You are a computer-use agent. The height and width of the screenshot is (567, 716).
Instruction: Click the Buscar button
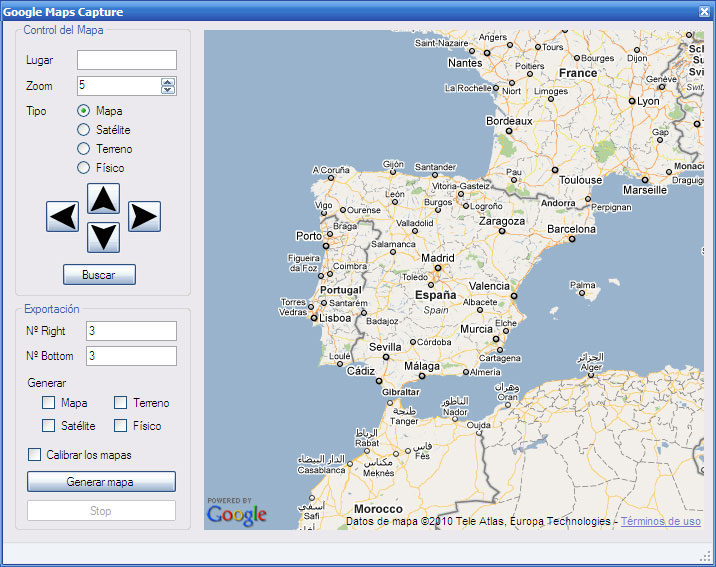[99, 275]
